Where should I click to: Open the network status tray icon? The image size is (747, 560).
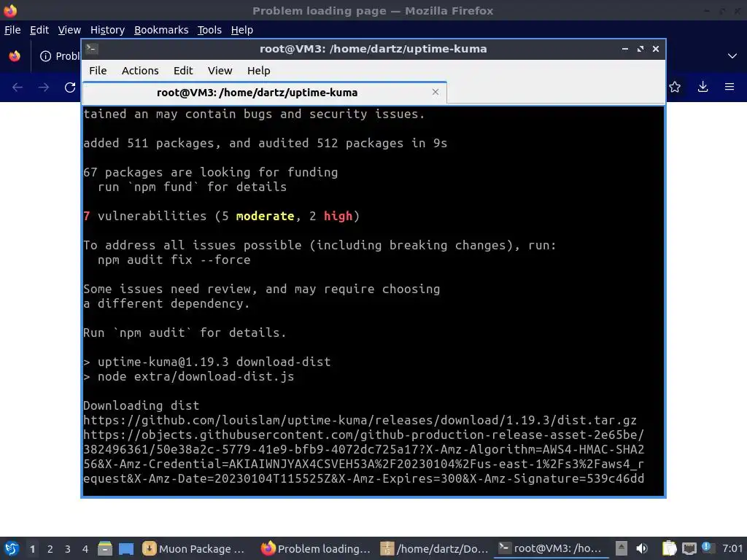point(689,548)
